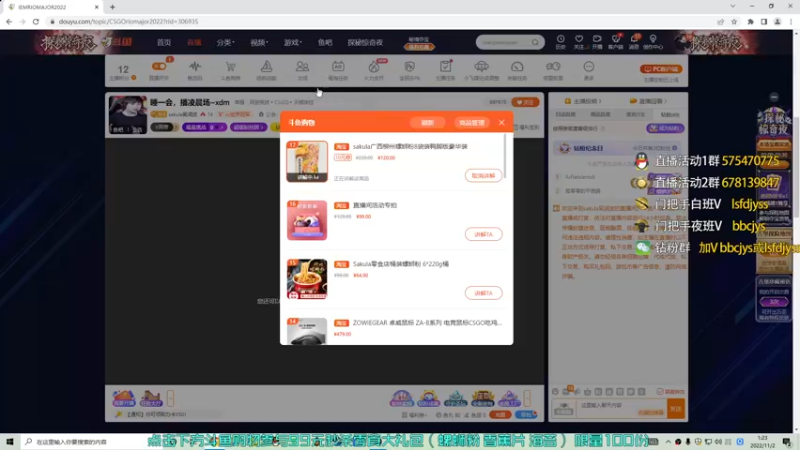Open the browser tab search chevron

(x=733, y=7)
